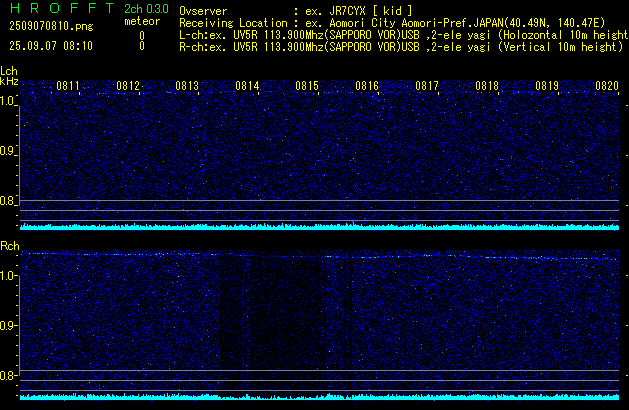Click the Rch 0.8 kHz axis label
The width and height of the screenshot is (629, 410).
(8, 375)
